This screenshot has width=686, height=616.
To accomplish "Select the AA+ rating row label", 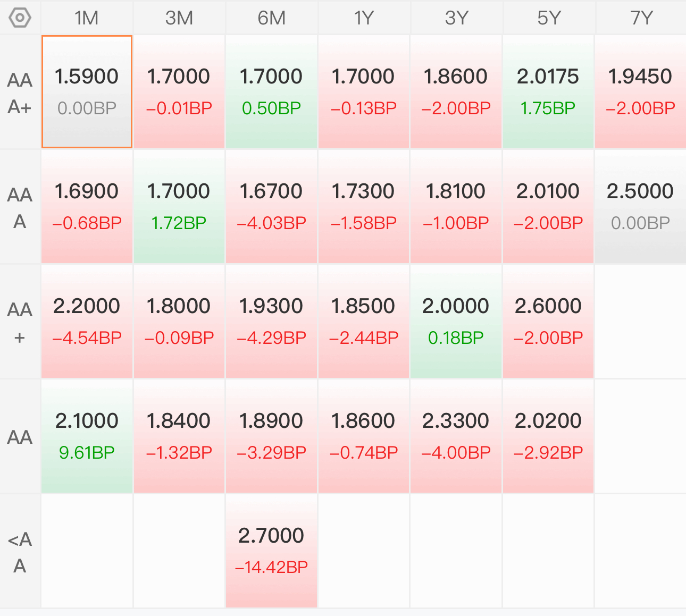I will click(x=20, y=323).
